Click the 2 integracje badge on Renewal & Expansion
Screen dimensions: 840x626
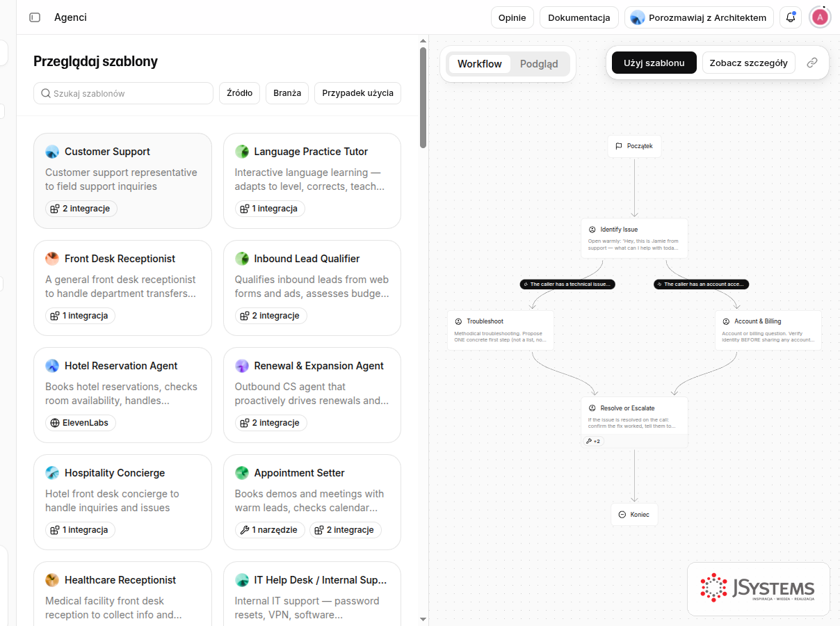click(271, 423)
